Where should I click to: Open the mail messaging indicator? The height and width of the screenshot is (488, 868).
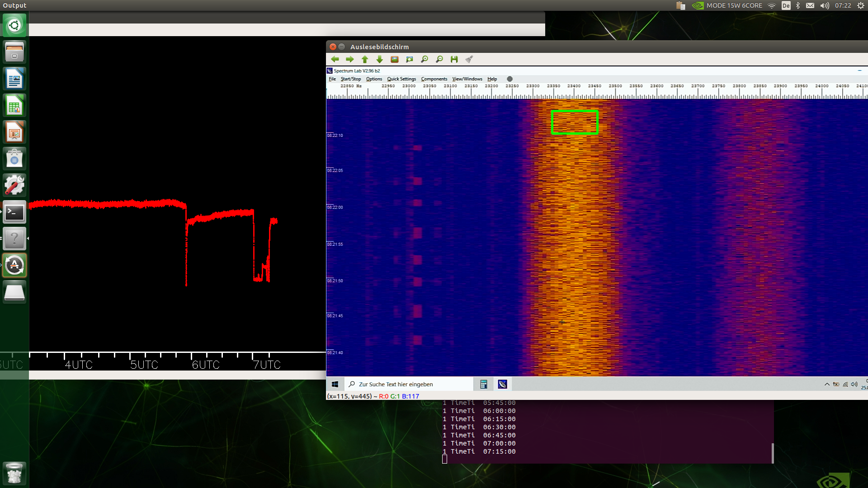[x=810, y=5]
